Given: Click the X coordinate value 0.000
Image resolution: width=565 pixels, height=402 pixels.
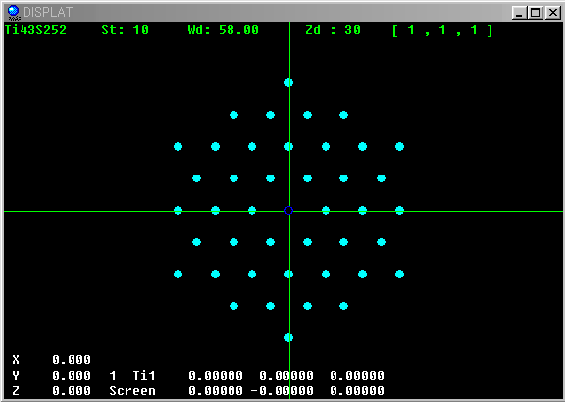Looking at the screenshot, I should (x=71, y=359).
